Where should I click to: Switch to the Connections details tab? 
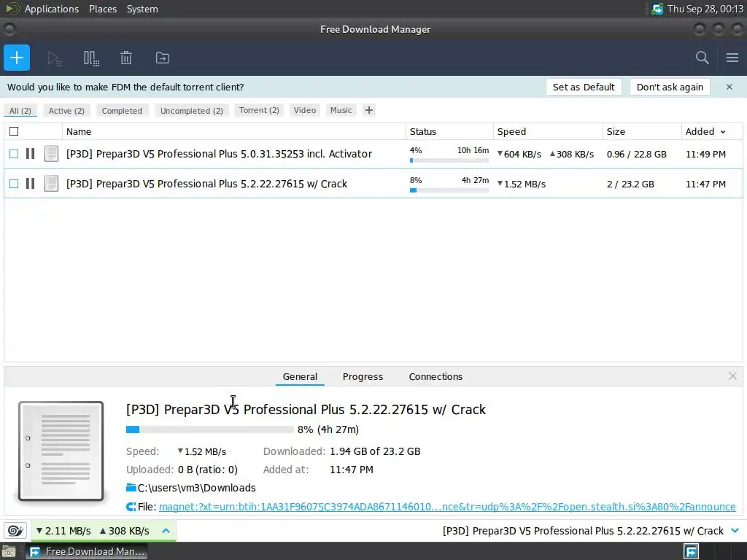pos(436,376)
